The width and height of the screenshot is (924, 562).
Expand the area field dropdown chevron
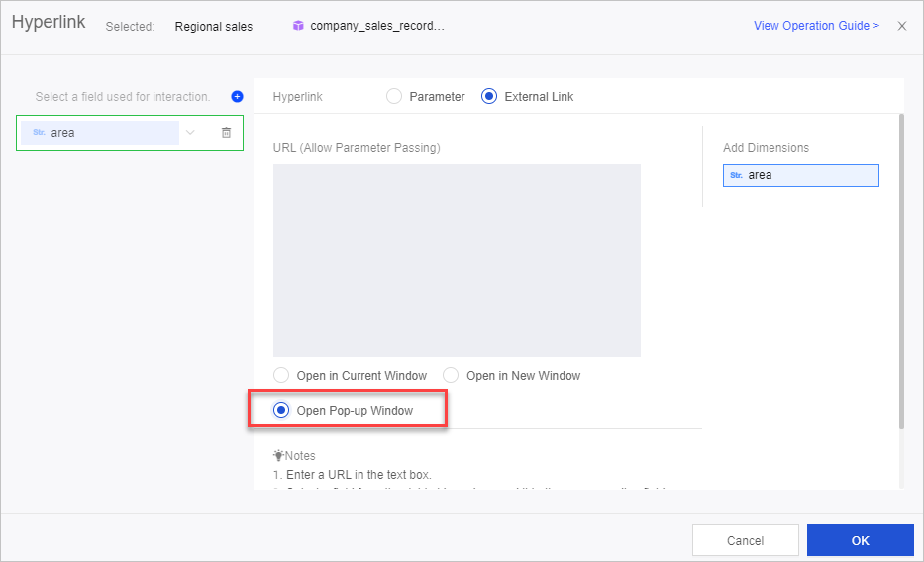(x=190, y=133)
